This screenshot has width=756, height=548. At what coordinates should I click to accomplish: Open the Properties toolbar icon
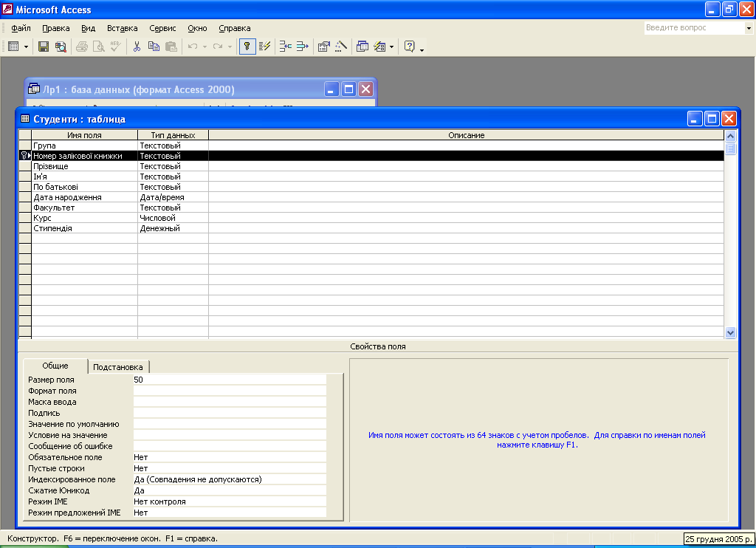324,47
